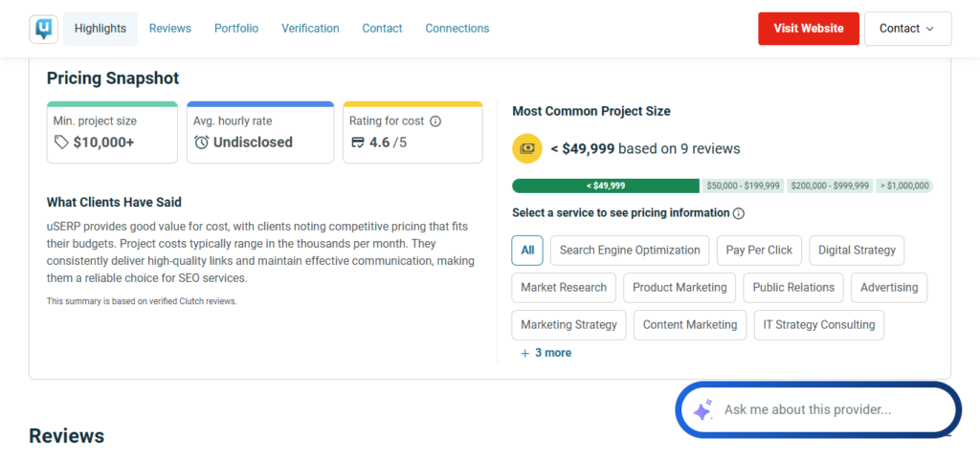Open the Contact tab in navigation
The height and width of the screenshot is (460, 980).
383,29
